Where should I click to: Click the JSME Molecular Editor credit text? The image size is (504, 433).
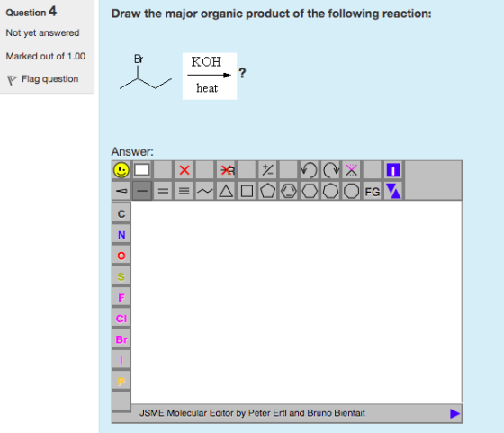click(252, 413)
